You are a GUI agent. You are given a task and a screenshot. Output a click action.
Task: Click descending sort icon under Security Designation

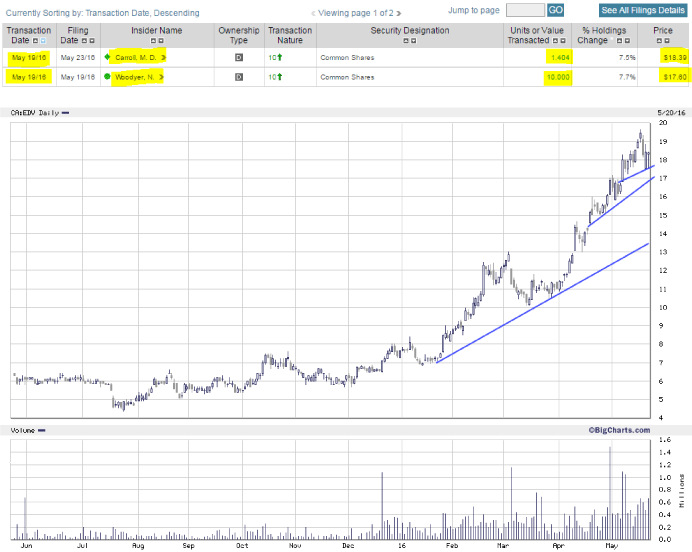(x=413, y=42)
